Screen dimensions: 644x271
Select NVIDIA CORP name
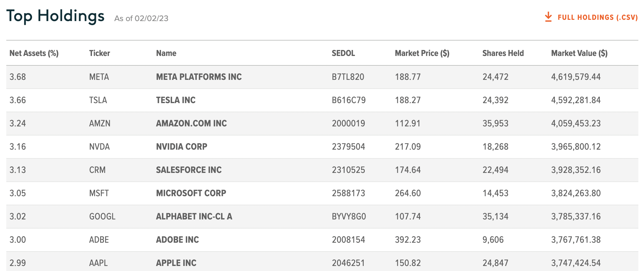[x=182, y=147]
